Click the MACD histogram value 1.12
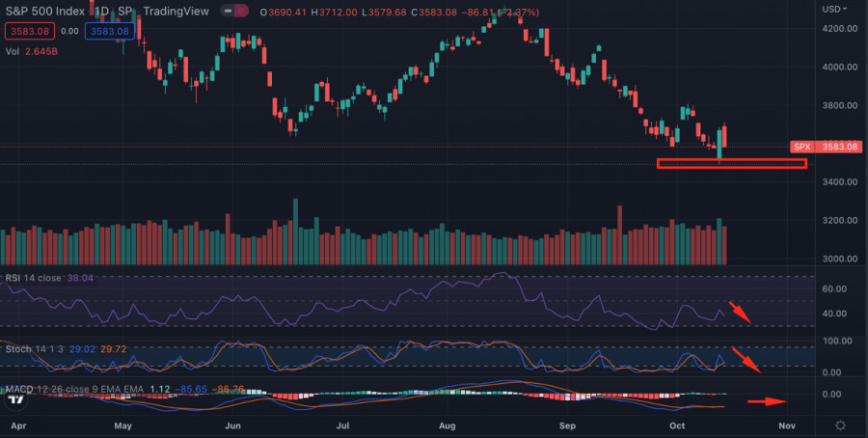Viewport: 868px width, 438px height. point(160,389)
